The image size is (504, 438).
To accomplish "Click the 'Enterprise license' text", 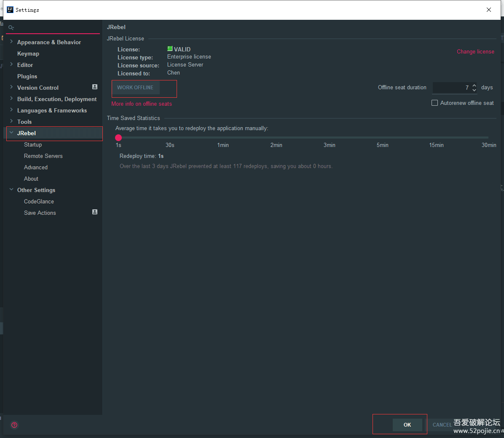I will (189, 56).
